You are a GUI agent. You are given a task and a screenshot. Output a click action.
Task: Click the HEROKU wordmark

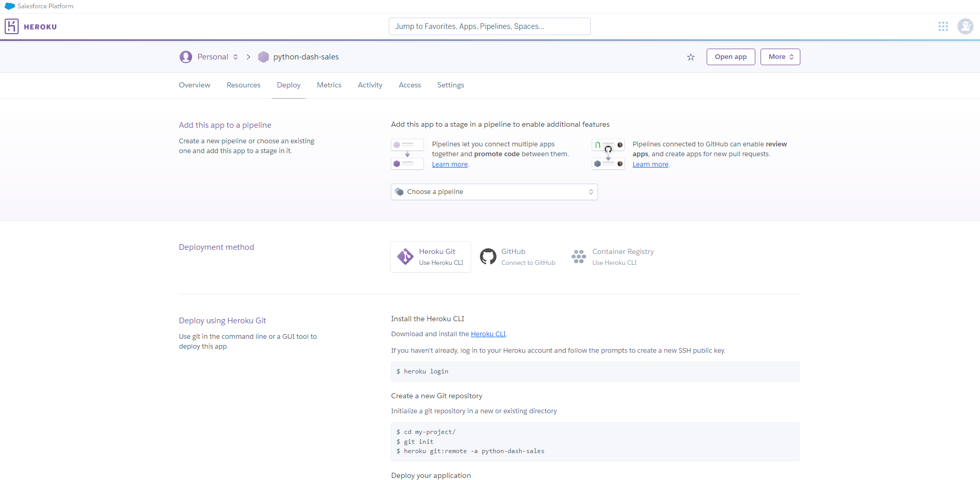[x=40, y=27]
